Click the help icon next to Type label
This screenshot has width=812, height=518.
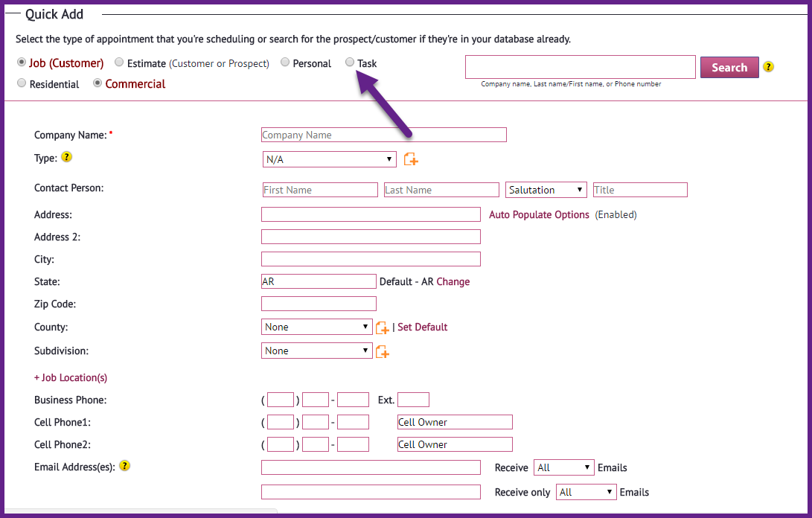pos(67,157)
